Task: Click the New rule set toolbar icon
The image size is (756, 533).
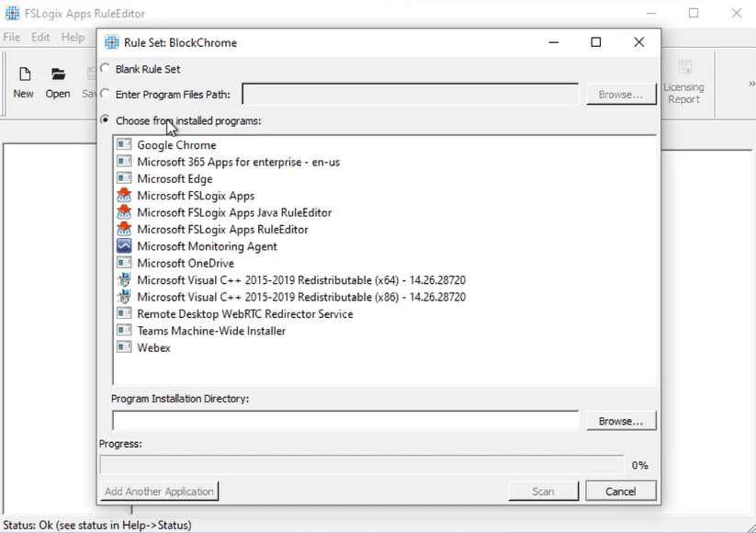Action: tap(24, 74)
